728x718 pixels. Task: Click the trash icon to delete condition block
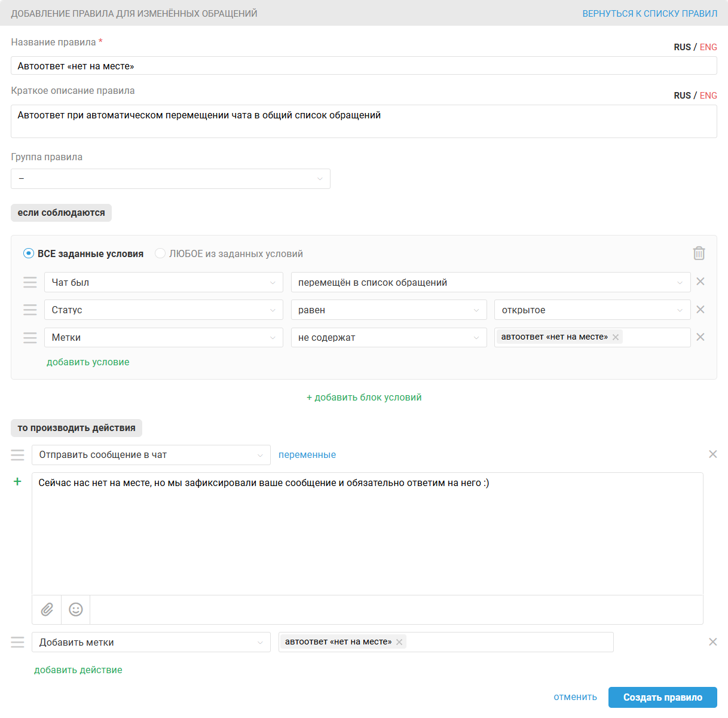(x=699, y=253)
